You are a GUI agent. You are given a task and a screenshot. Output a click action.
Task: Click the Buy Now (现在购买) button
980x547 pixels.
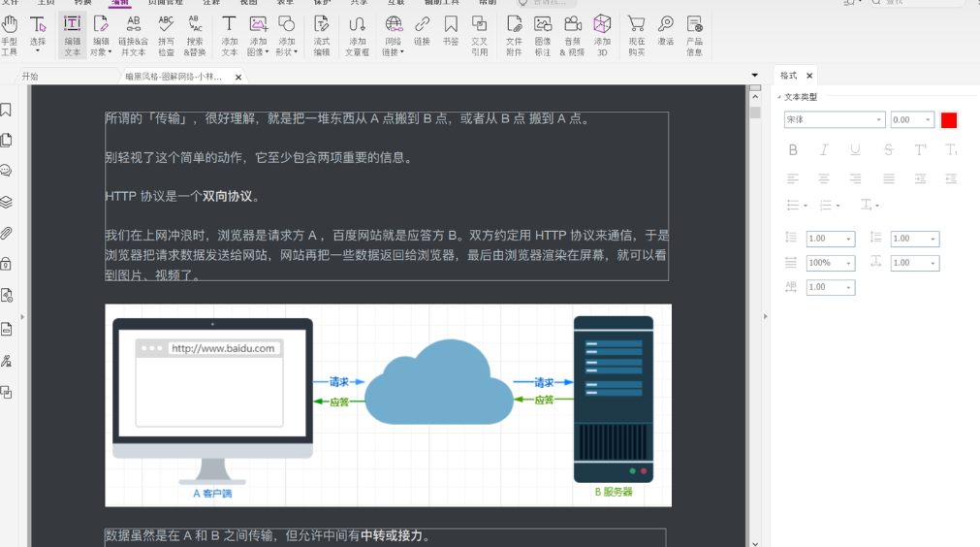[x=636, y=35]
